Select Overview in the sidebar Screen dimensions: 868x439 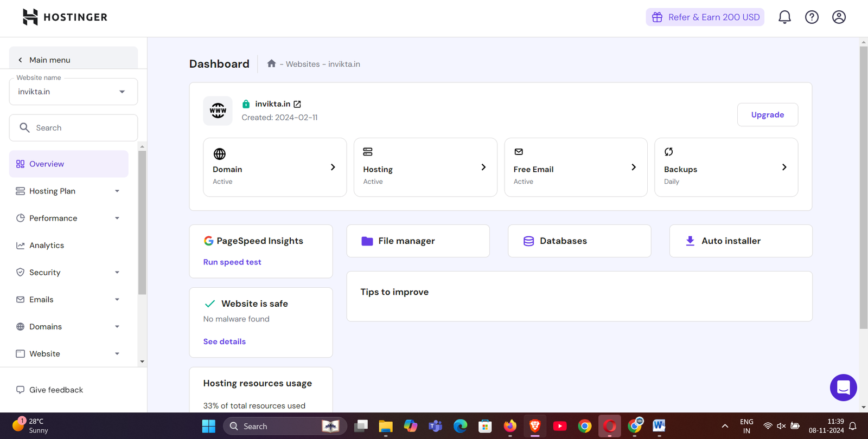(69, 164)
